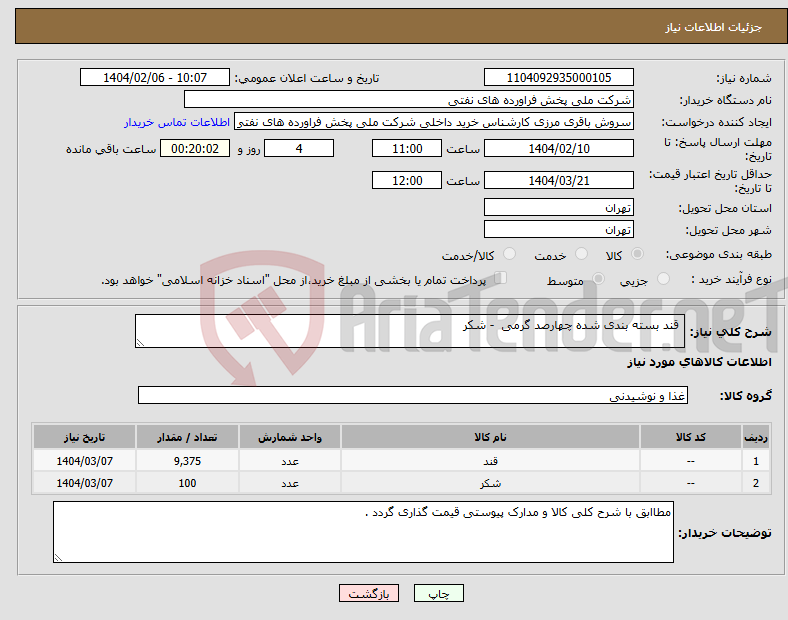Select the متوسط purchase type radio
The image size is (788, 620).
tap(598, 278)
